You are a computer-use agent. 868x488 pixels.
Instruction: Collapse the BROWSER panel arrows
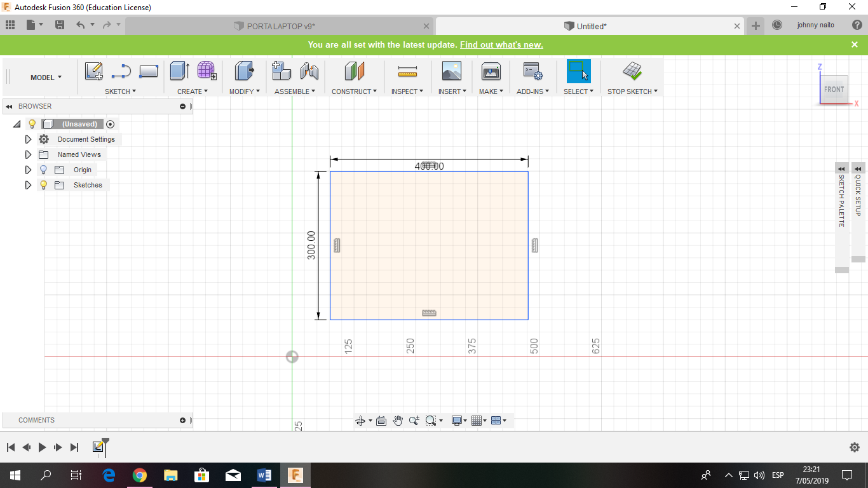click(9, 106)
